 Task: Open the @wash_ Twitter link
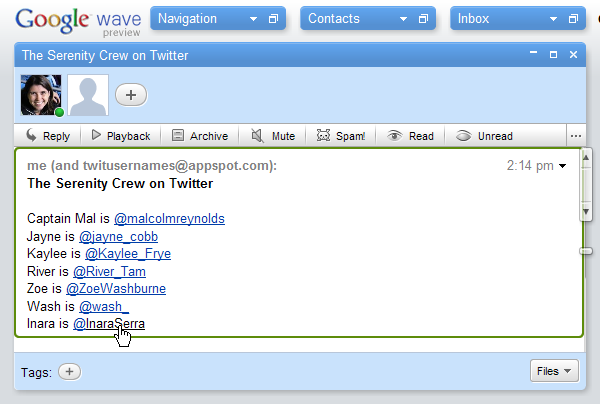[x=104, y=306]
